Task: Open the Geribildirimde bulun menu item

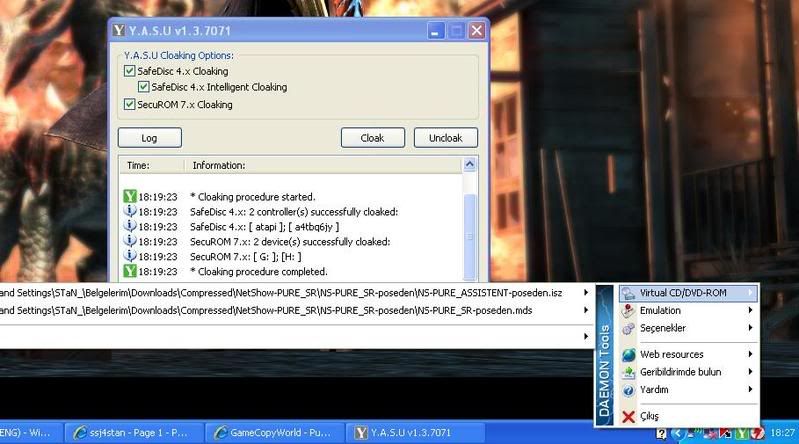Action: tap(688, 372)
